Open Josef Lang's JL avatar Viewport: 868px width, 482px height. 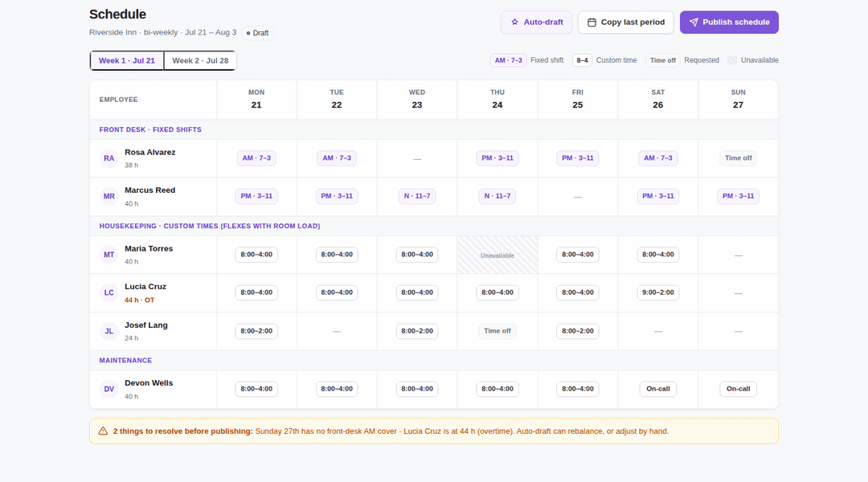point(109,331)
